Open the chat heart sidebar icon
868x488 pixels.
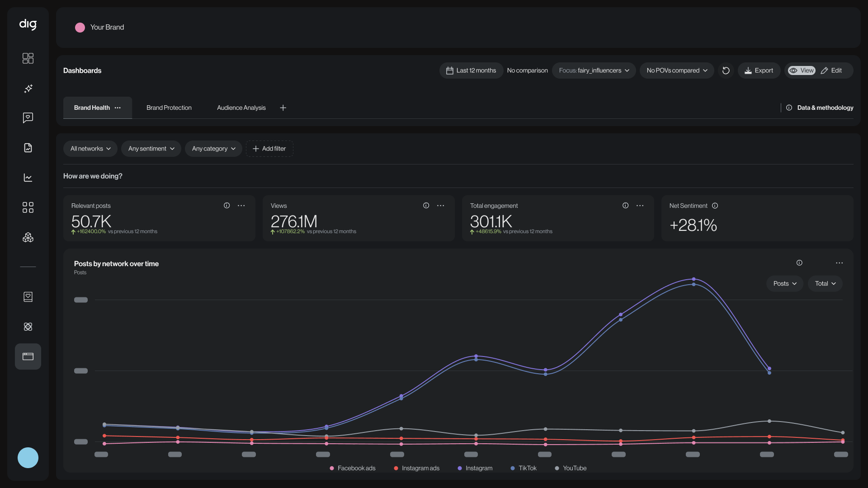tap(28, 118)
